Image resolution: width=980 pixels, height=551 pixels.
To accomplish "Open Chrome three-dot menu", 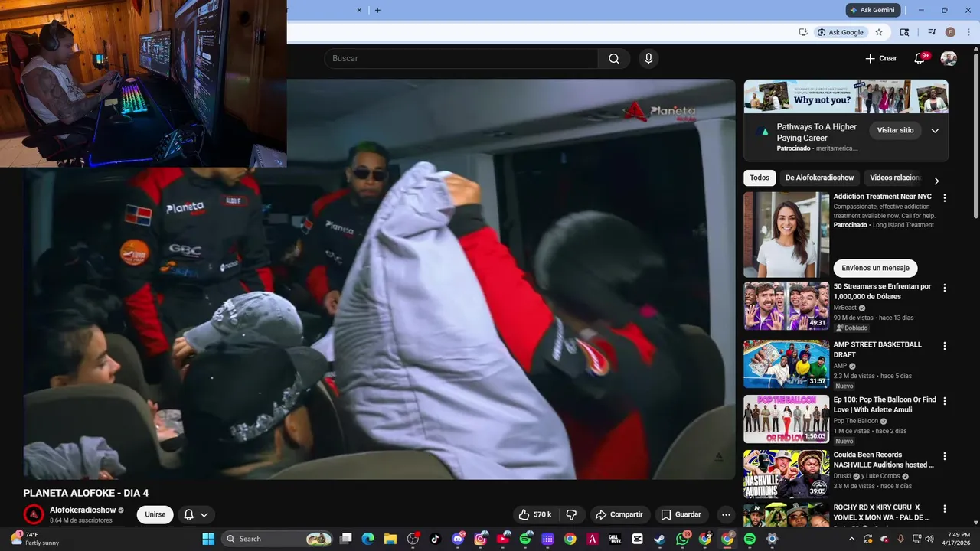I will pyautogui.click(x=968, y=32).
